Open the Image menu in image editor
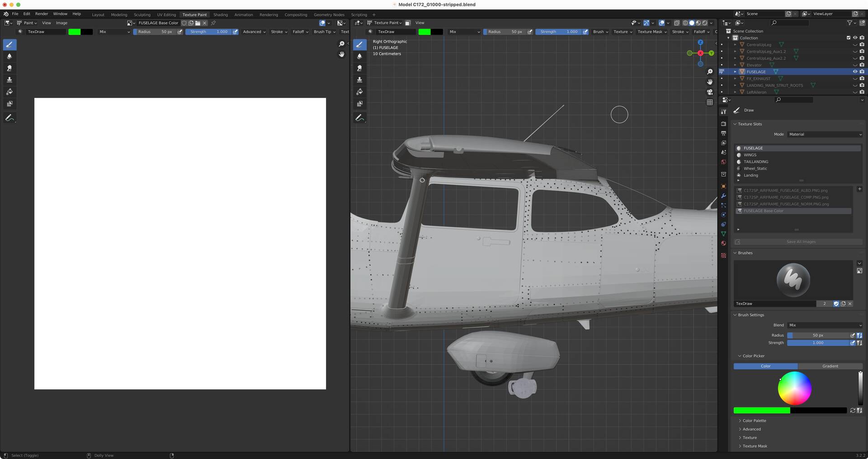This screenshot has height=459, width=868. (61, 23)
